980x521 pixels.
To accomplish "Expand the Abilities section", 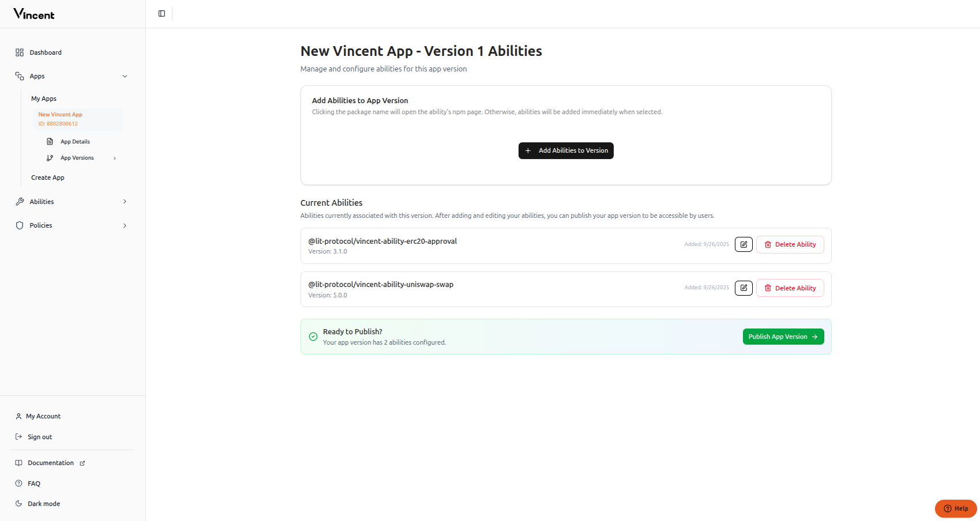I will pos(125,201).
